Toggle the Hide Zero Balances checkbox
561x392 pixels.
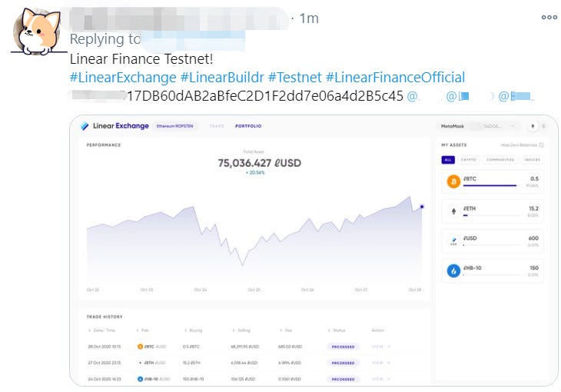click(541, 145)
